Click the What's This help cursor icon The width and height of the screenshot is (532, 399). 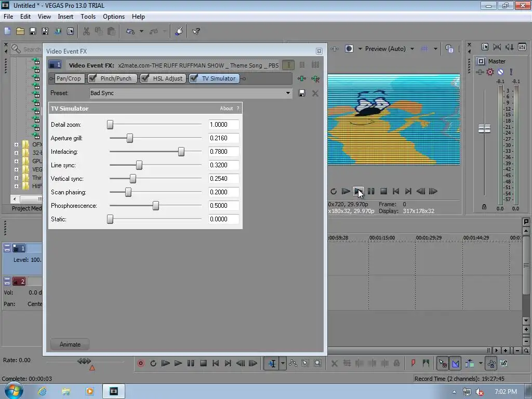click(x=196, y=31)
